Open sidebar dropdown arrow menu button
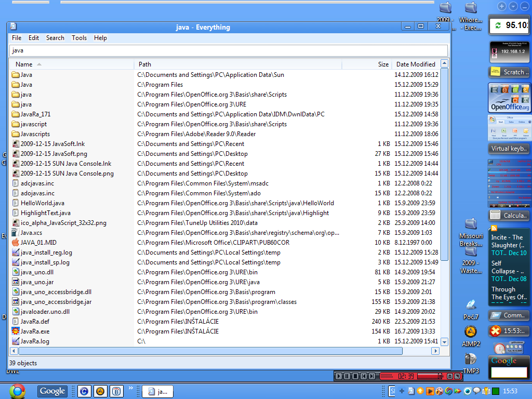The image size is (532, 399). [513, 6]
